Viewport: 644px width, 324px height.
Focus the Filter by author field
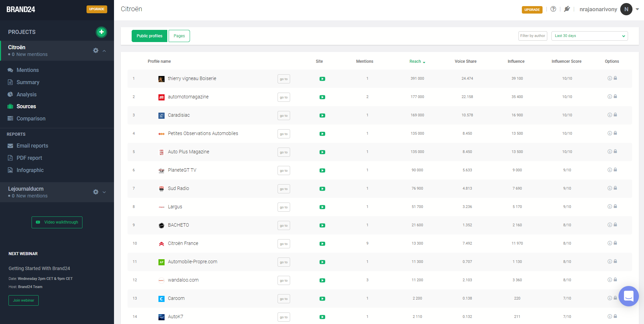[x=533, y=36]
